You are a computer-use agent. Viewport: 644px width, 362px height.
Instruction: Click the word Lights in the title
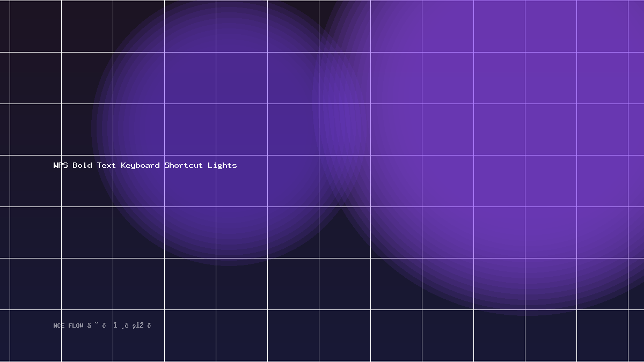coord(222,165)
